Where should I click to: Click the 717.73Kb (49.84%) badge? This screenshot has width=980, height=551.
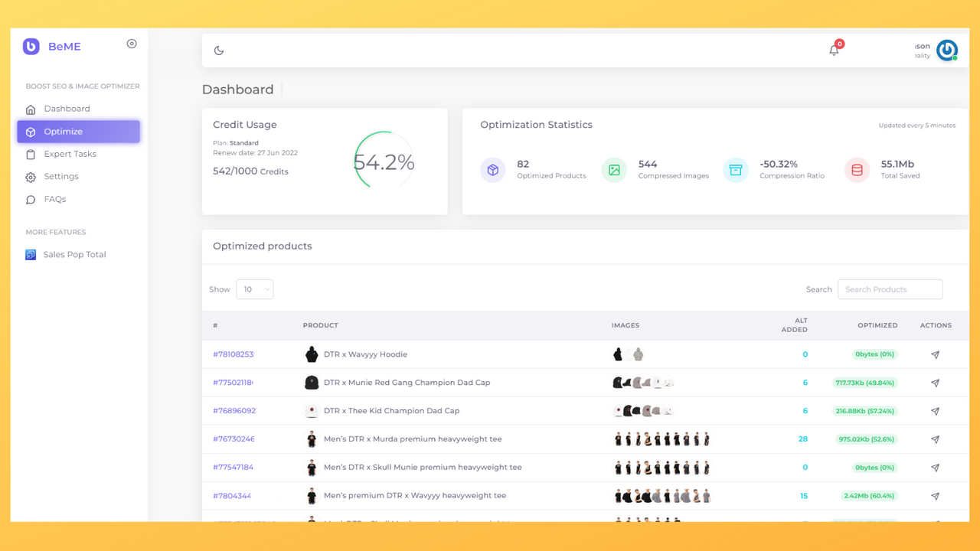point(864,383)
